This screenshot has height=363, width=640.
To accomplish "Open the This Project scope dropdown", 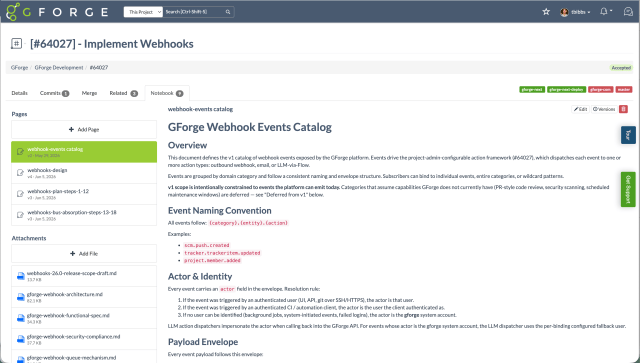I will [143, 12].
